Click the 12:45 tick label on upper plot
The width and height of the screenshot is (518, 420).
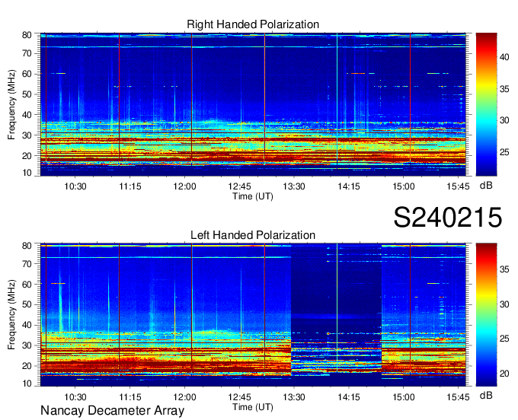point(239,186)
